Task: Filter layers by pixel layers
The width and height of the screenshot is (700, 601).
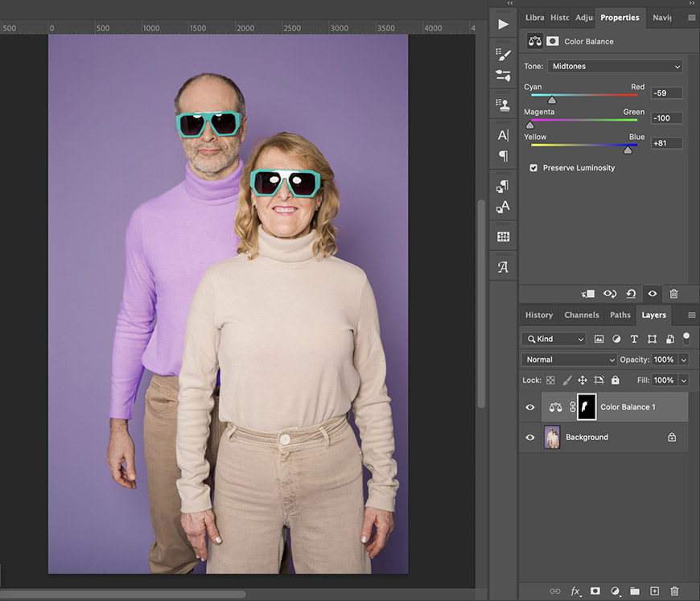Action: [599, 340]
